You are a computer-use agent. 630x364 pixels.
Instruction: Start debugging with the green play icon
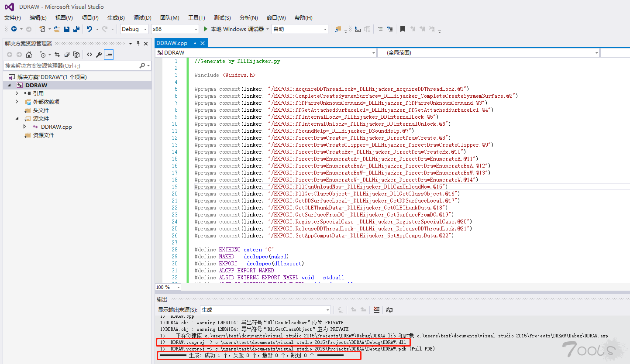click(x=206, y=29)
